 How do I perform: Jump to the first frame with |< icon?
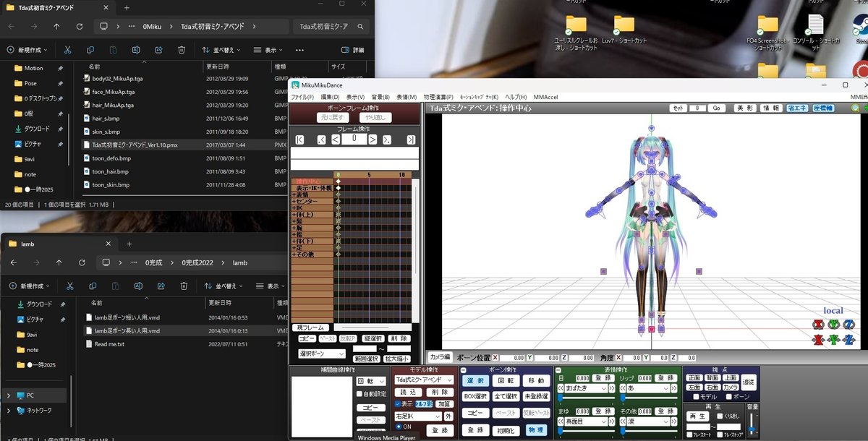[x=299, y=140]
